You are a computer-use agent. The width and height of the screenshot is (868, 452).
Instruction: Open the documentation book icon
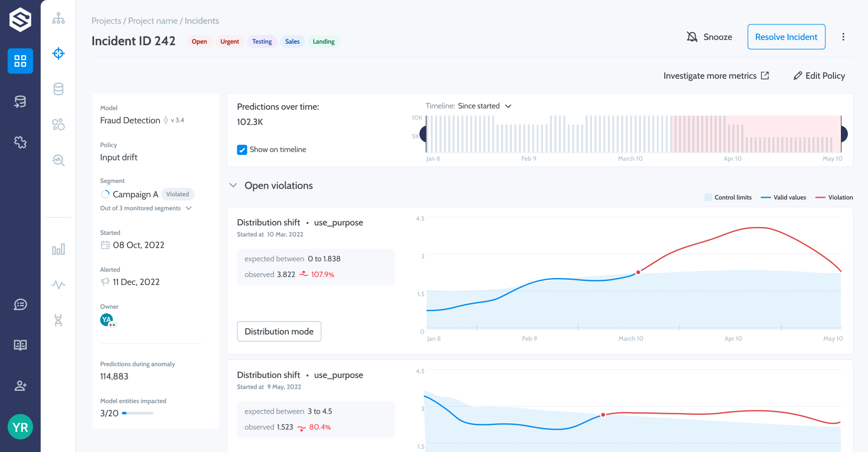click(x=20, y=345)
